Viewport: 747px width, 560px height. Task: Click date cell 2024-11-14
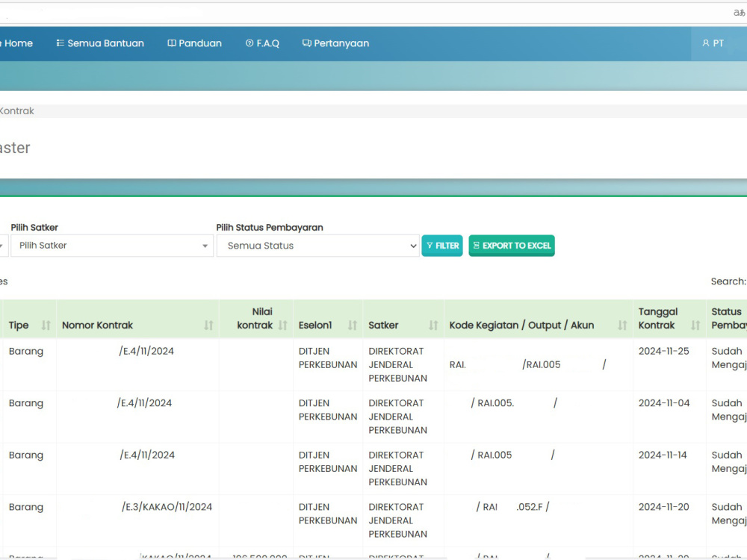(x=663, y=455)
